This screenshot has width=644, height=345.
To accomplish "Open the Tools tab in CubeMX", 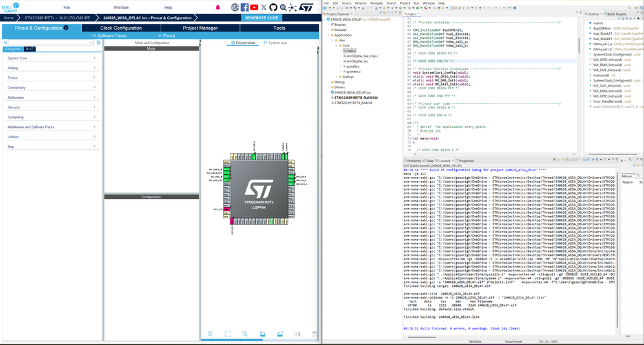I will tap(279, 28).
